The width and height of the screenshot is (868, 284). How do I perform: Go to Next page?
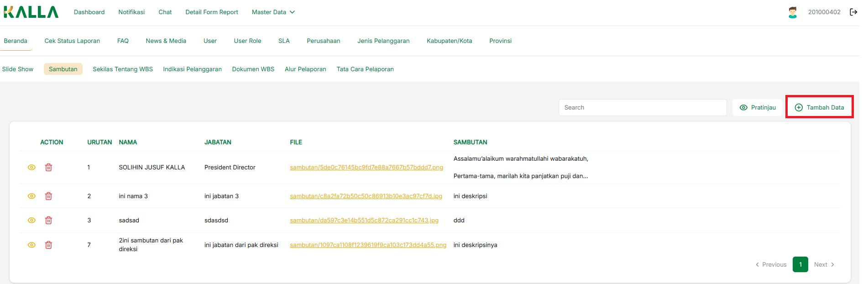pos(824,265)
